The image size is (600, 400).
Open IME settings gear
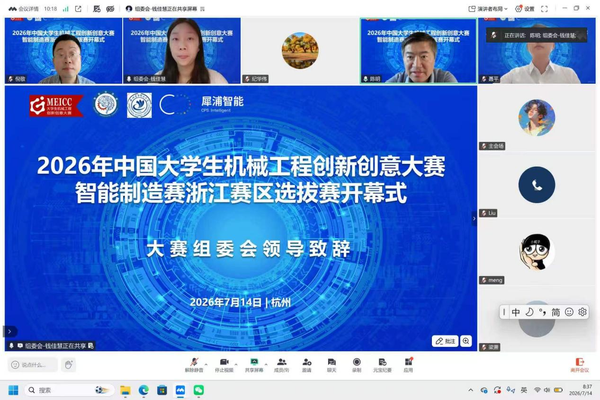pyautogui.click(x=582, y=312)
